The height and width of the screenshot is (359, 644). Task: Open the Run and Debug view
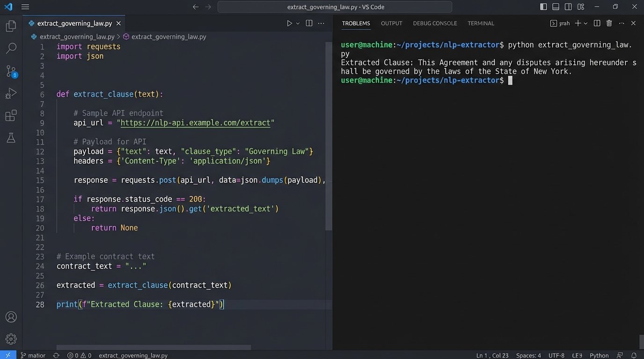(11, 93)
